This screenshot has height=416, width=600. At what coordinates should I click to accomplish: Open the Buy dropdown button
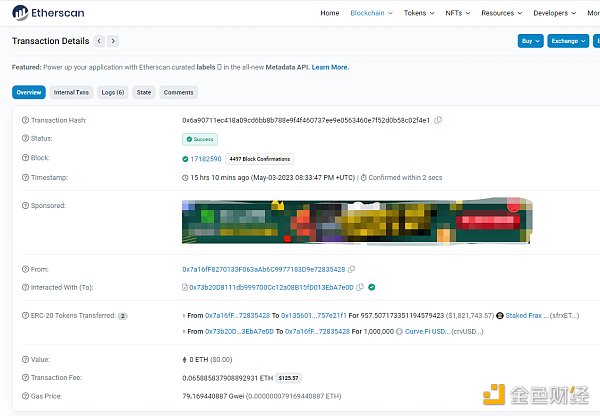(x=530, y=41)
